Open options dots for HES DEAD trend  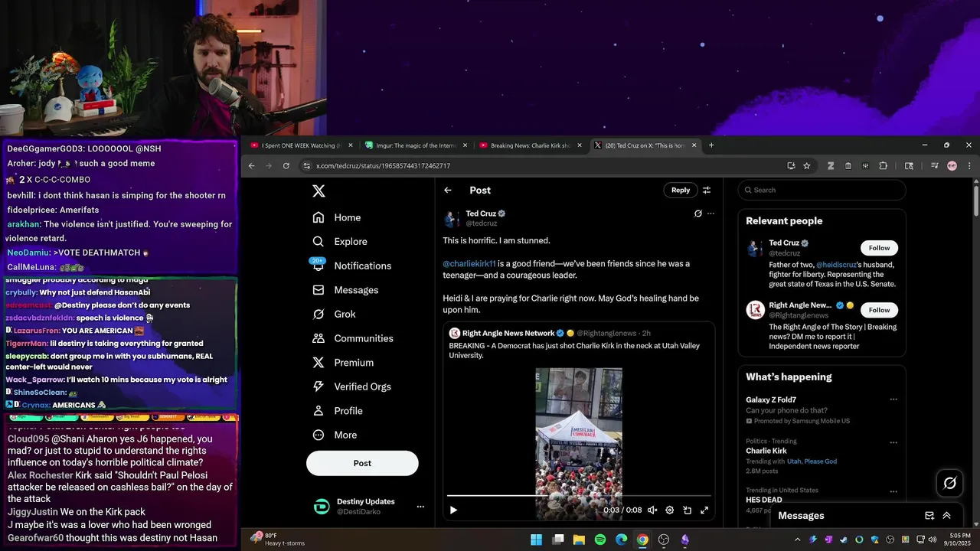point(893,491)
